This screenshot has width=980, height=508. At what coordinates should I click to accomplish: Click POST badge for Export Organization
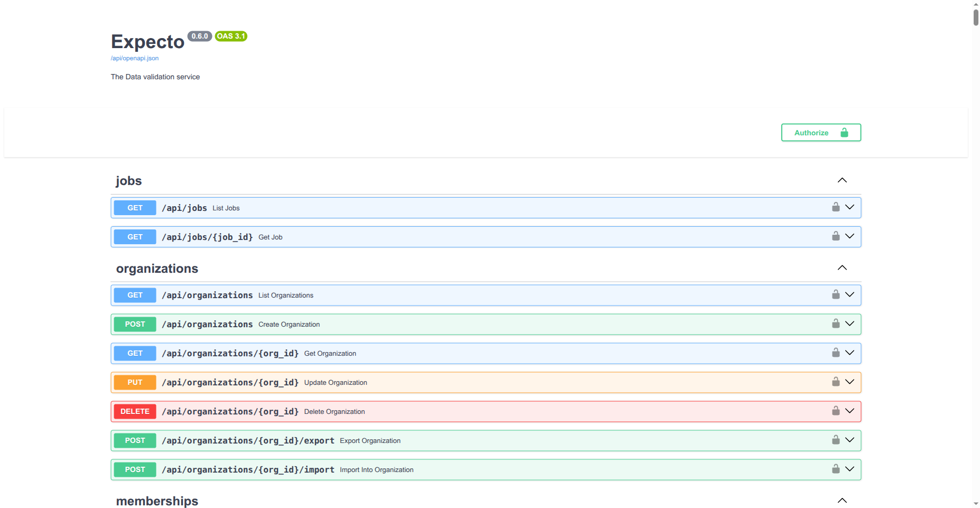135,440
